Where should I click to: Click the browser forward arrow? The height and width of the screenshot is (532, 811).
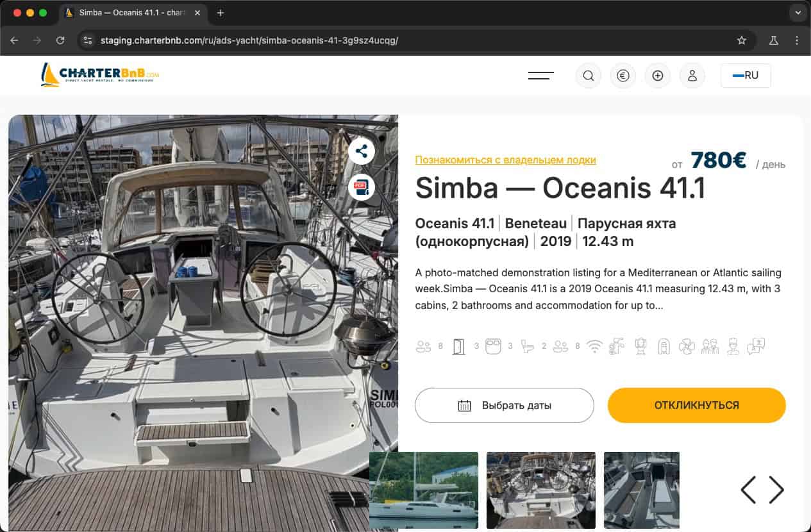(37, 40)
